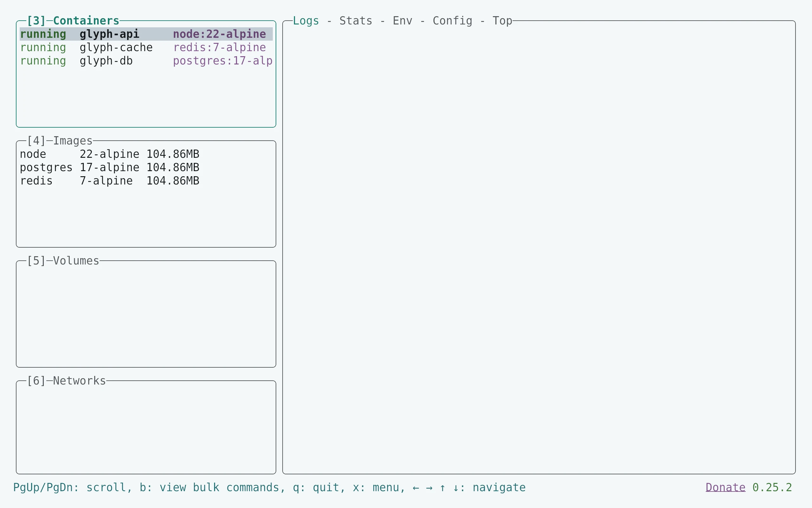812x508 pixels.
Task: Click running status of glyph-db
Action: 43,61
